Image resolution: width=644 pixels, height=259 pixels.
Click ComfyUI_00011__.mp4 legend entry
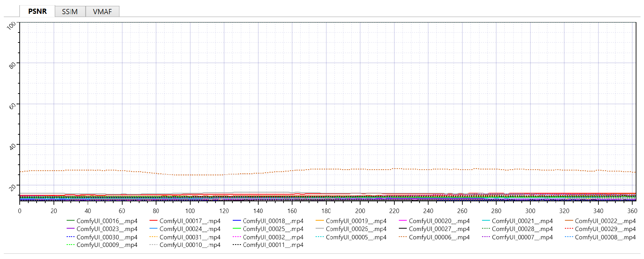pos(273,245)
